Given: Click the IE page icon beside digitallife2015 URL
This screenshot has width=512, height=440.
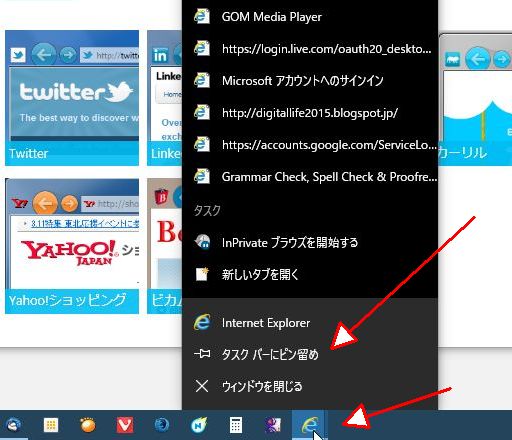Looking at the screenshot, I should (x=202, y=112).
